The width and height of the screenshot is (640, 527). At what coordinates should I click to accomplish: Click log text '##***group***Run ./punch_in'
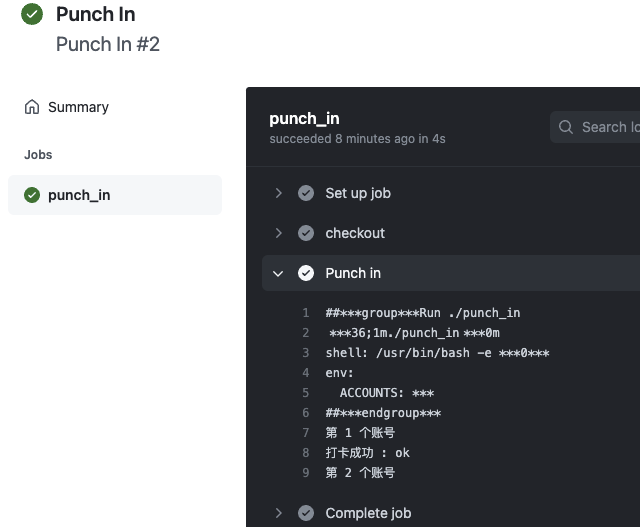tap(423, 313)
